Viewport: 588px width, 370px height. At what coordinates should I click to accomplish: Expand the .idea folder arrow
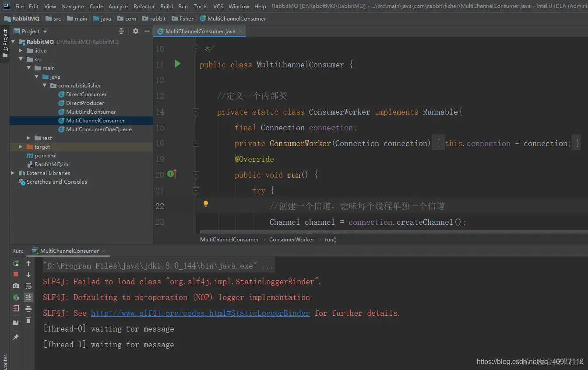tap(21, 51)
